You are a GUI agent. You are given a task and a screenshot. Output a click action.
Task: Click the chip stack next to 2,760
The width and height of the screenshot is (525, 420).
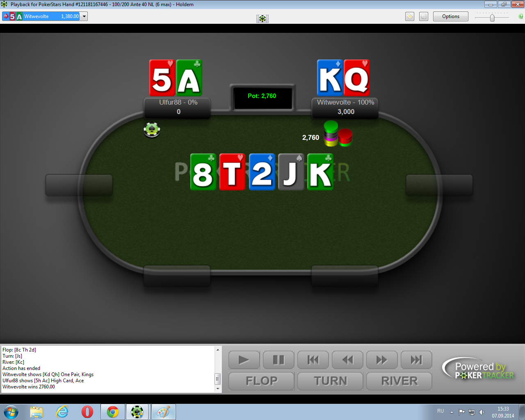coord(338,134)
